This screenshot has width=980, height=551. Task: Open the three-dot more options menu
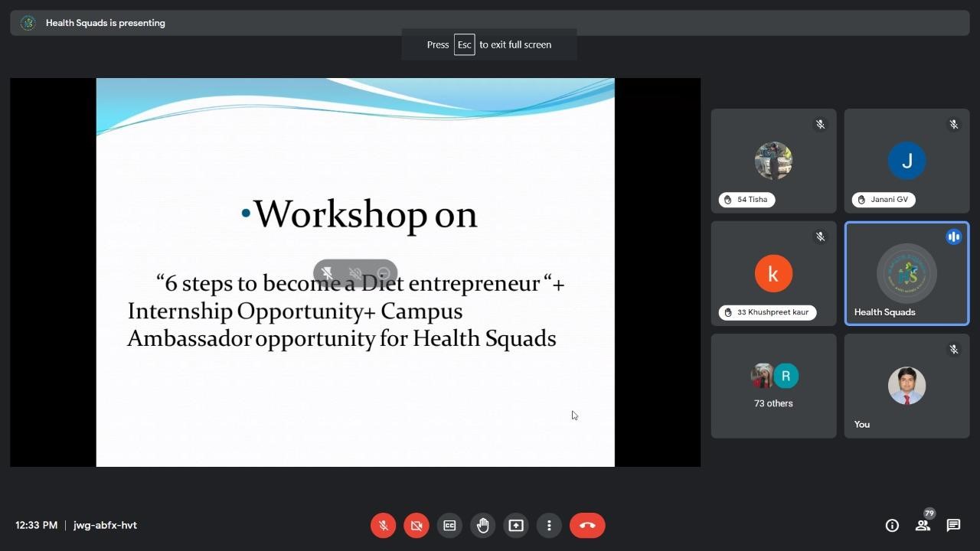549,525
